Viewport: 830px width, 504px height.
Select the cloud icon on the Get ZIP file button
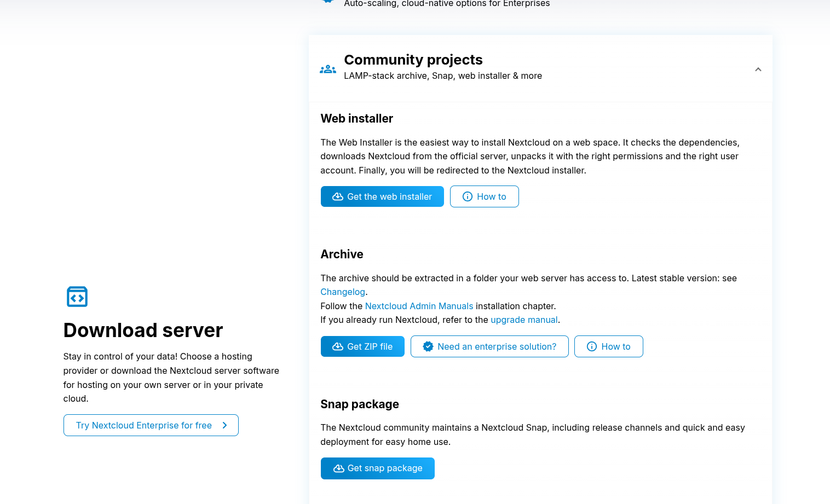[337, 346]
